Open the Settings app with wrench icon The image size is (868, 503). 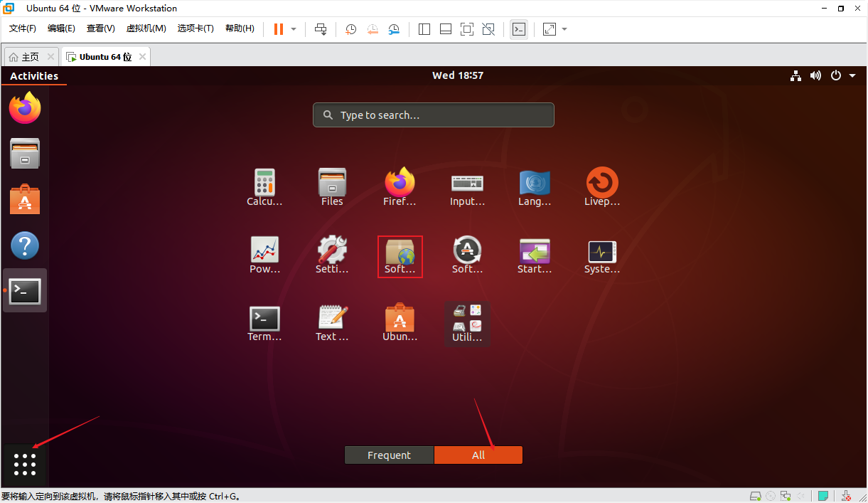[x=332, y=255]
